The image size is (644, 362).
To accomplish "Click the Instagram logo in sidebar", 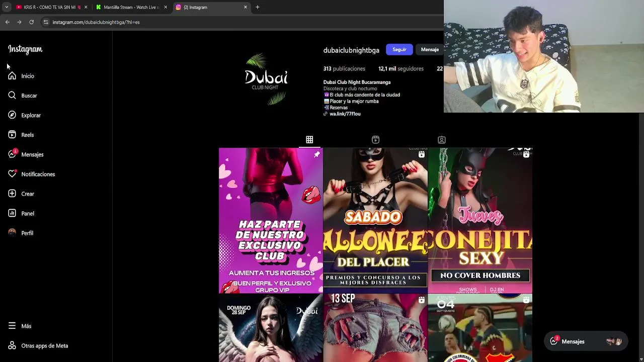I will [25, 49].
